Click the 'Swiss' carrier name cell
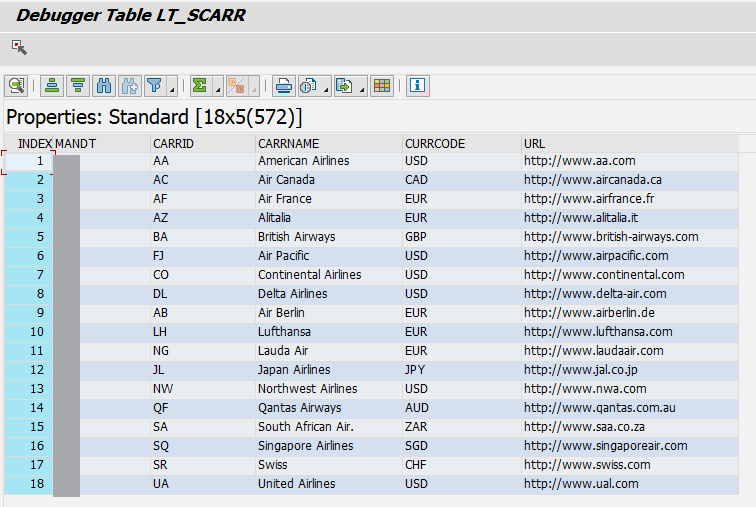Screen dimensions: 756x507 (x=329, y=465)
